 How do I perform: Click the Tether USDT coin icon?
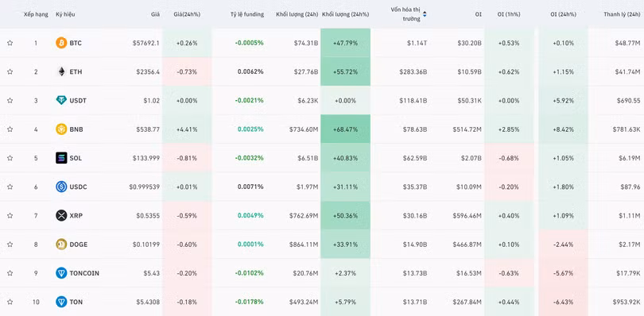coord(61,100)
